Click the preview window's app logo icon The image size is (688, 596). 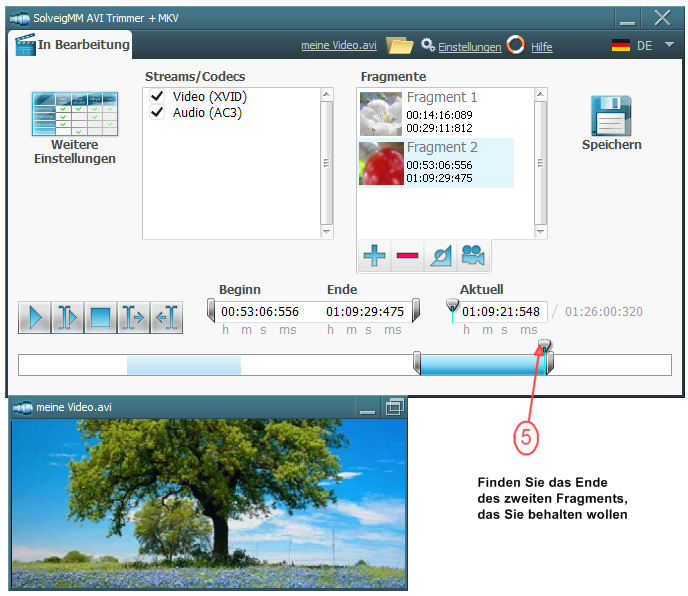pyautogui.click(x=22, y=408)
